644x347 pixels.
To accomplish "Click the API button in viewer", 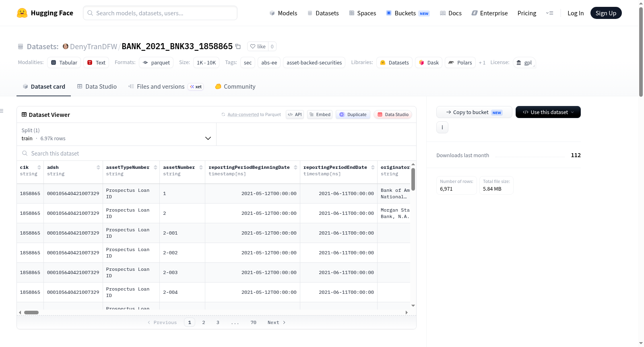I will 295,114.
